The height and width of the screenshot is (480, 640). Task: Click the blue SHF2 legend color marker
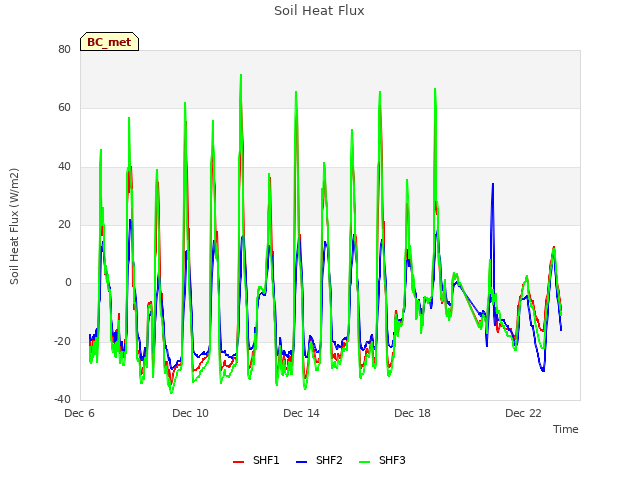(301, 462)
